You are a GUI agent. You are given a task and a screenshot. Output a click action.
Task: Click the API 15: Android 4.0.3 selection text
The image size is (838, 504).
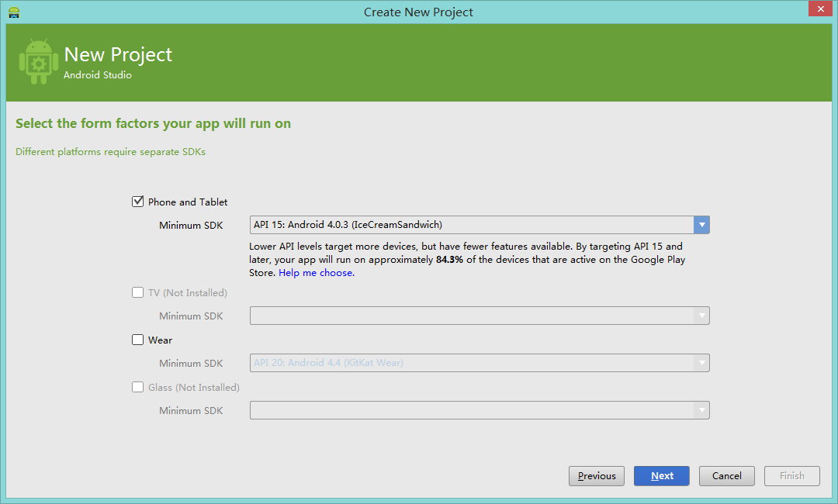(348, 225)
